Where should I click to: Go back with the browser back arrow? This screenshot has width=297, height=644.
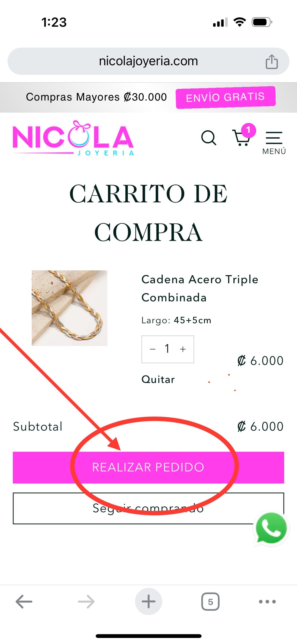(x=24, y=602)
